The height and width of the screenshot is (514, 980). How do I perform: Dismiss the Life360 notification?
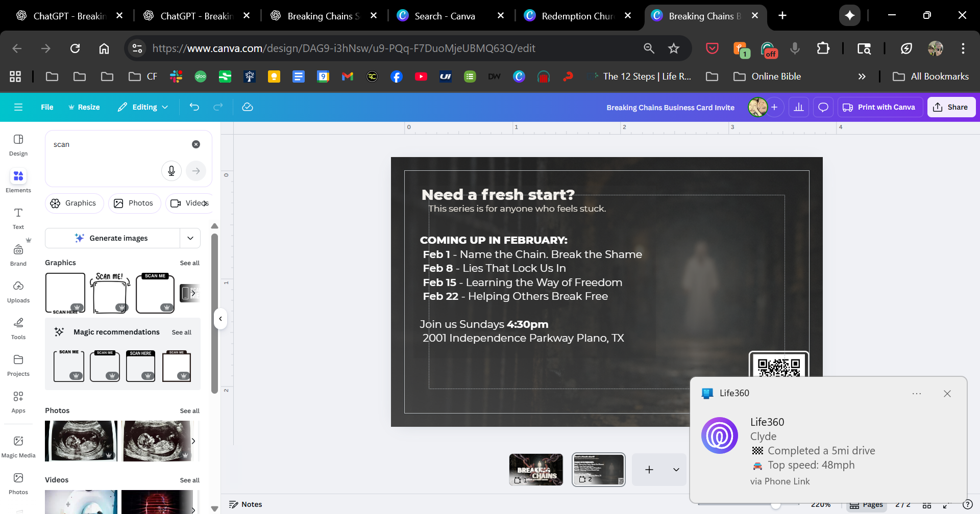tap(947, 394)
